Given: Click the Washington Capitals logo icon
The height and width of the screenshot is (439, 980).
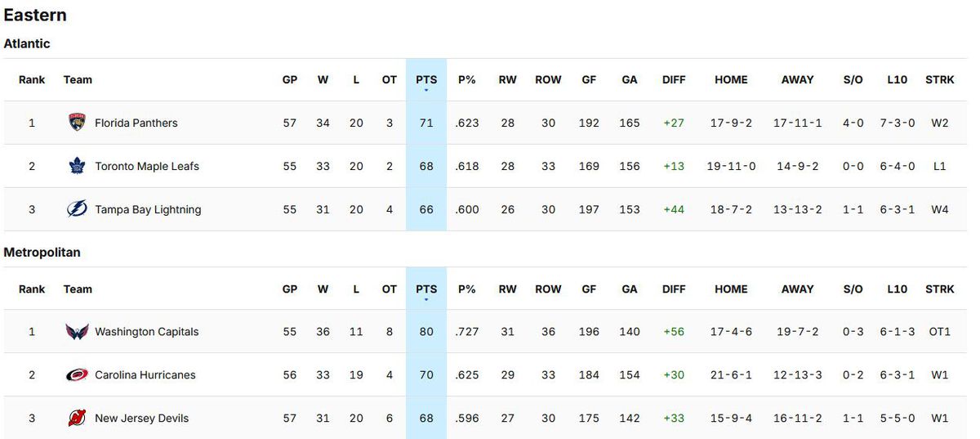Looking at the screenshot, I should click(77, 332).
